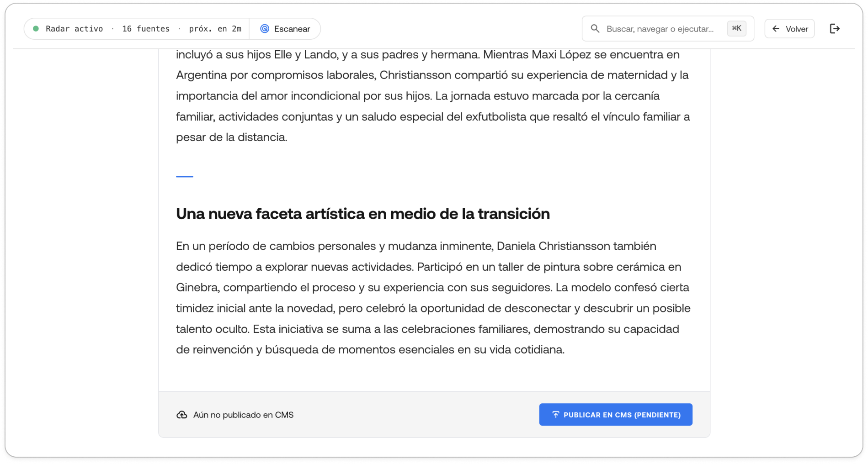
Task: Click the 'Radar activo' status label
Action: tap(74, 29)
